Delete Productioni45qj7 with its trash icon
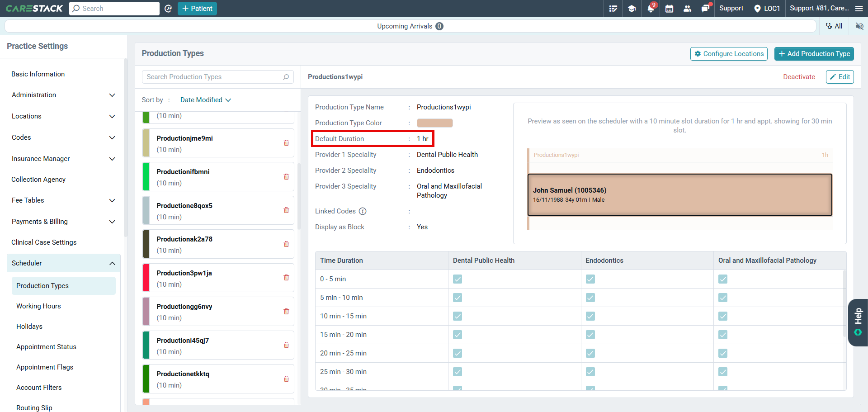868x412 pixels. click(286, 345)
